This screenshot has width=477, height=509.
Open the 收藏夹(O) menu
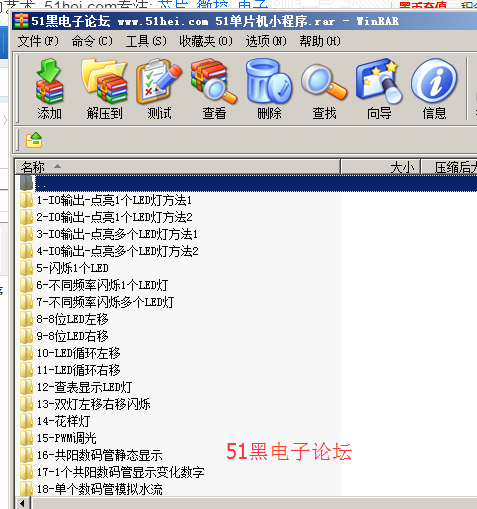pos(206,41)
